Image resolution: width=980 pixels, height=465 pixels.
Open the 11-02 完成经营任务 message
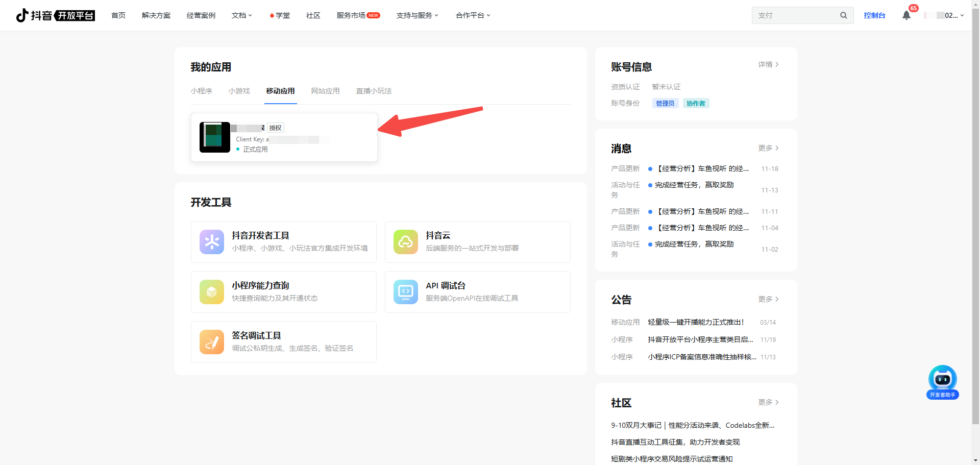click(x=695, y=244)
